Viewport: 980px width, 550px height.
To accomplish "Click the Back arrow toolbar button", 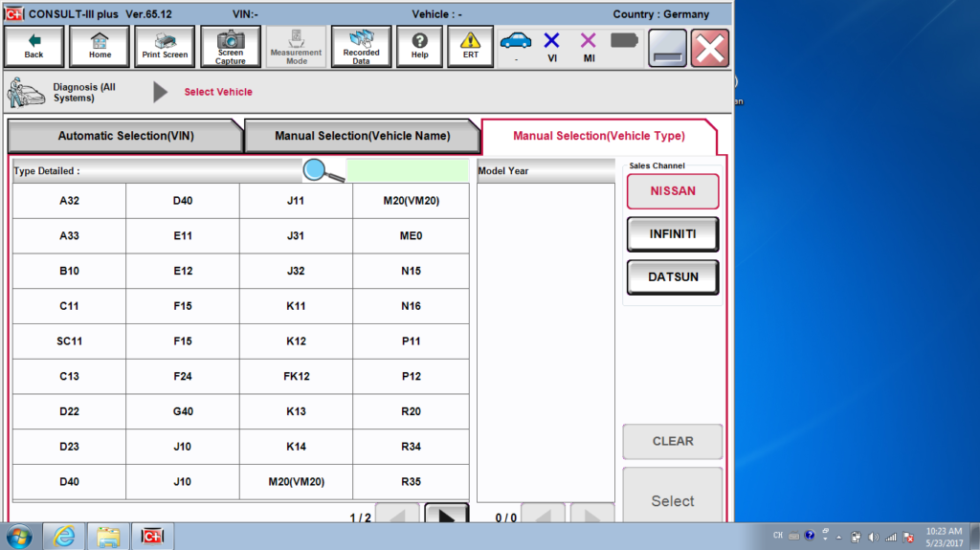I will (34, 46).
